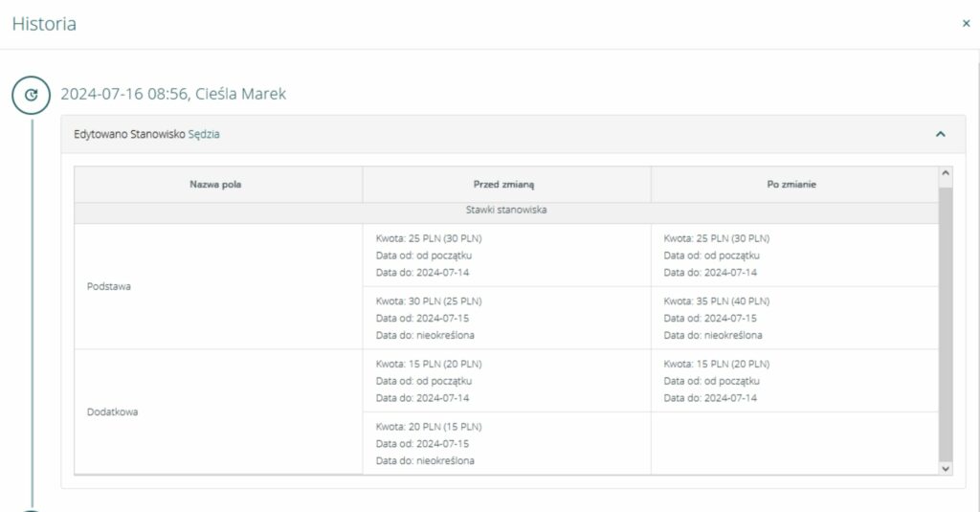Click the 2024-07-16 08:56 Cieśla Marek heading
This screenshot has width=980, height=512.
(173, 94)
